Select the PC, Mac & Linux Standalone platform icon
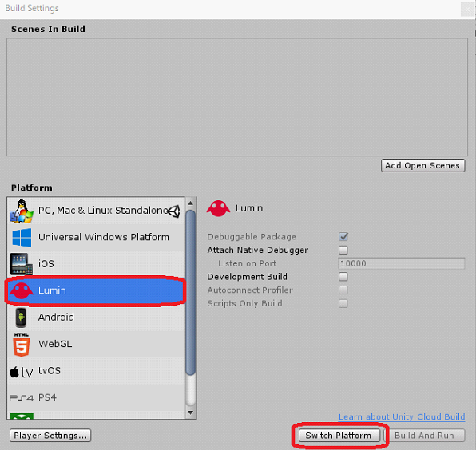Image resolution: width=476 pixels, height=450 pixels. click(x=22, y=211)
